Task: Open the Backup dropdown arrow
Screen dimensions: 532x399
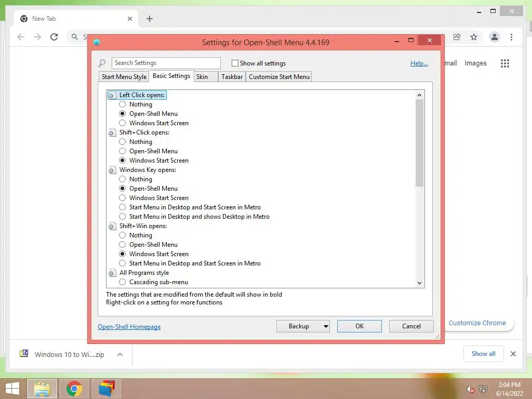Action: tap(325, 326)
